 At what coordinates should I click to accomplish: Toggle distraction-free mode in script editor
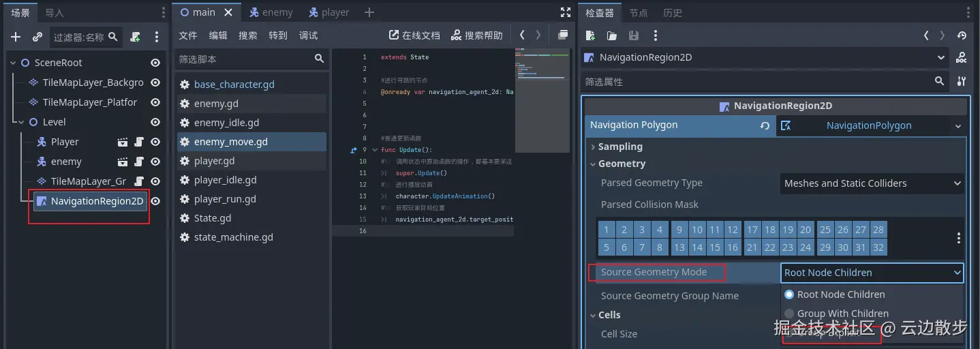pos(565,12)
